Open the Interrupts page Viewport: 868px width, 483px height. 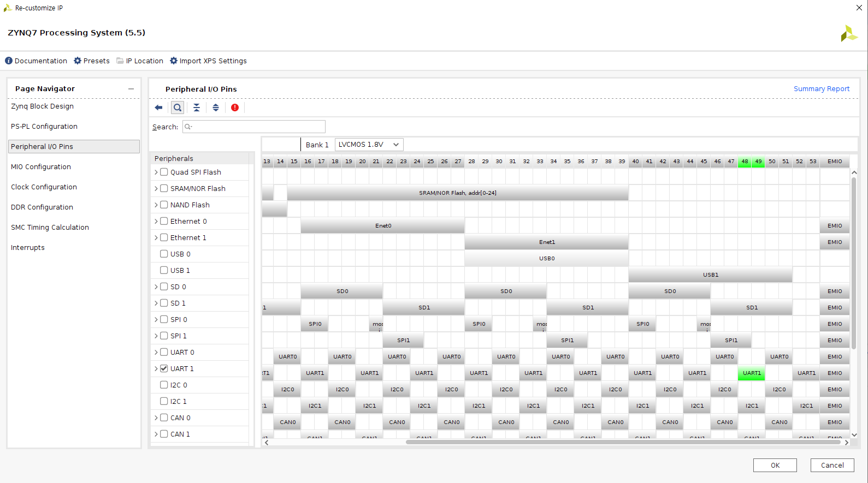(28, 248)
